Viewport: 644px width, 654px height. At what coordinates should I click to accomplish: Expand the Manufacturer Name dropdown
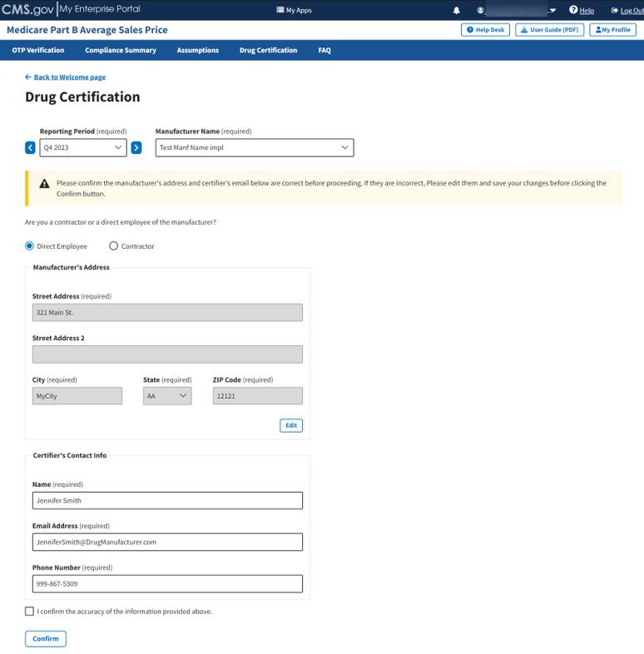[x=254, y=147]
